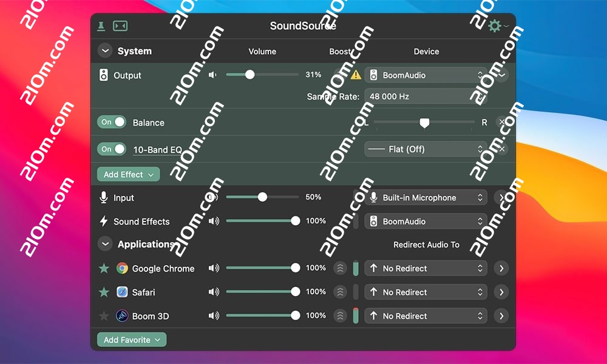Expand Boom 3D details arrow
The width and height of the screenshot is (607, 364).
coord(501,316)
